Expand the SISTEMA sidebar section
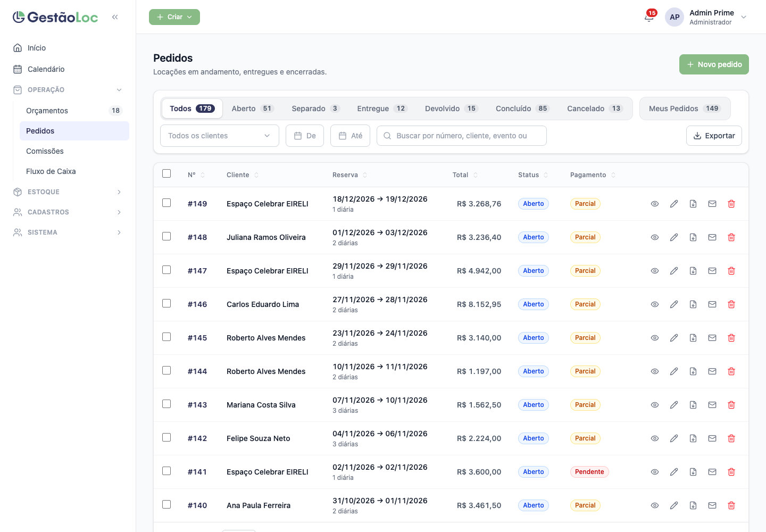Viewport: 766px width, 532px height. click(x=68, y=232)
